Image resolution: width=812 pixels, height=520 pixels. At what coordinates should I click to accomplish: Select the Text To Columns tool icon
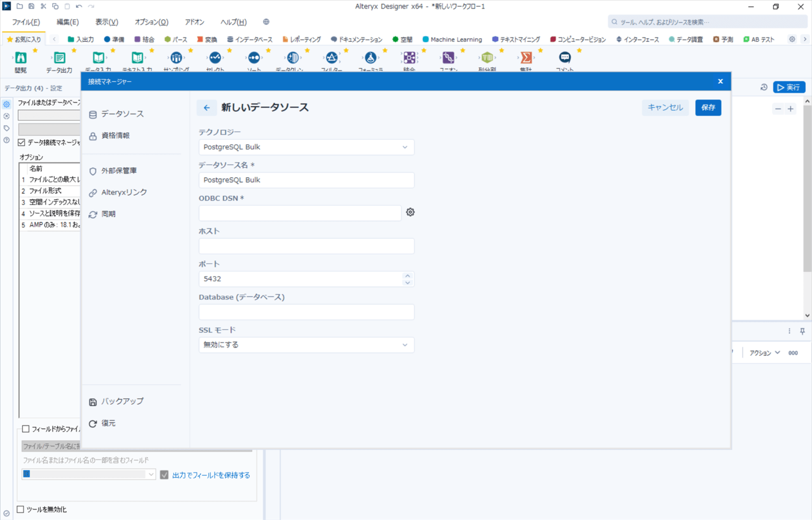487,58
